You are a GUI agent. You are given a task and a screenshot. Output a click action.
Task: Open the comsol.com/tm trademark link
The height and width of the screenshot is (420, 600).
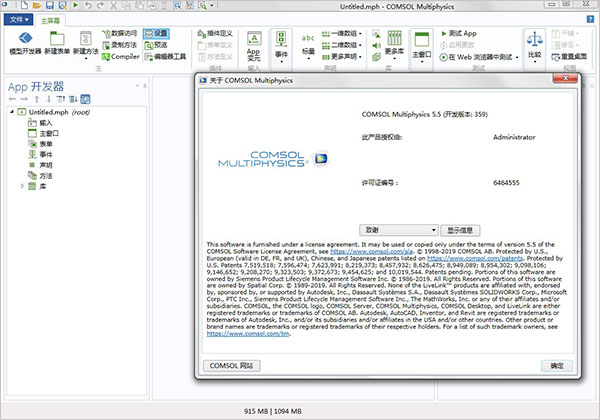coord(248,334)
